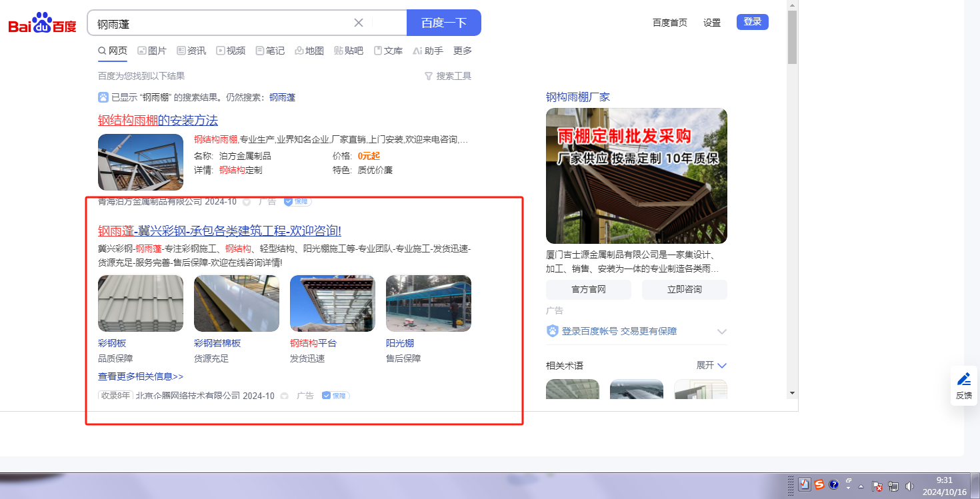Click the 彩钢岩棉板 link
980x499 pixels.
click(217, 343)
